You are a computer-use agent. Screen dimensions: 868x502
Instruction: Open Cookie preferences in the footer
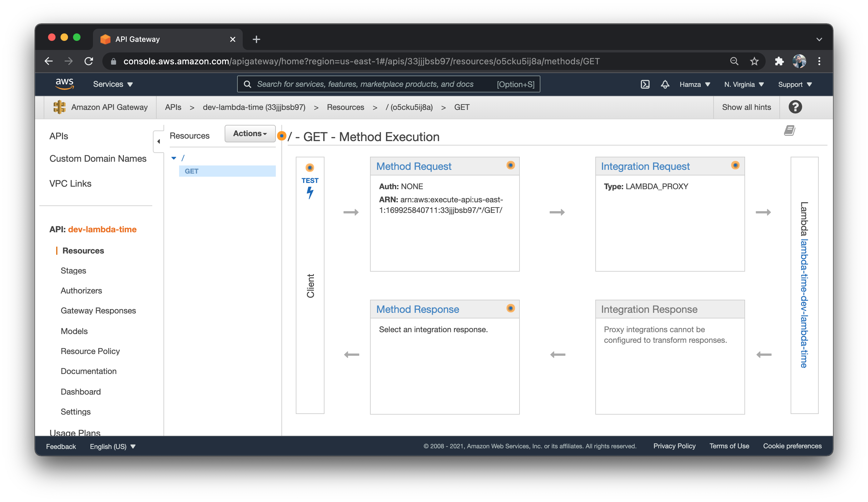pyautogui.click(x=792, y=446)
